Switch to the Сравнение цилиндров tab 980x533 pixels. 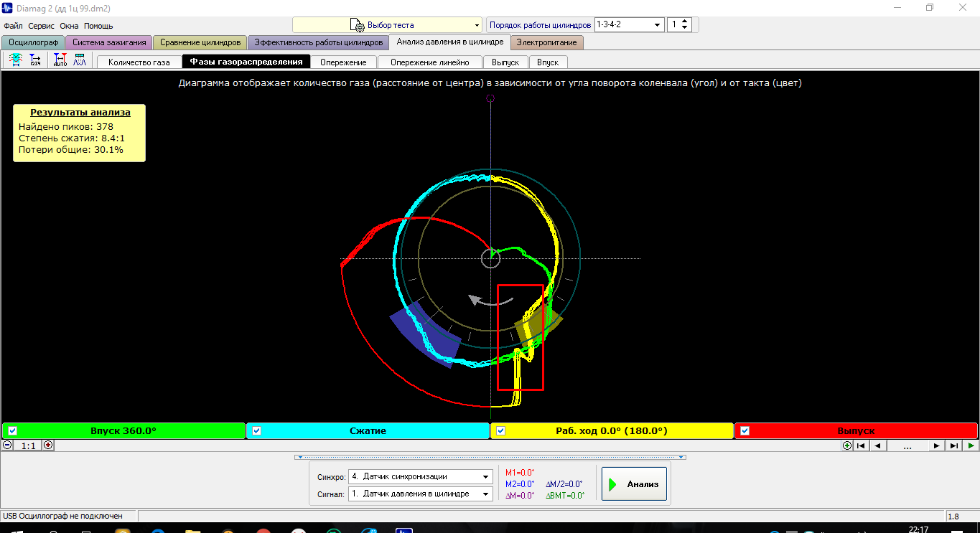coord(200,42)
